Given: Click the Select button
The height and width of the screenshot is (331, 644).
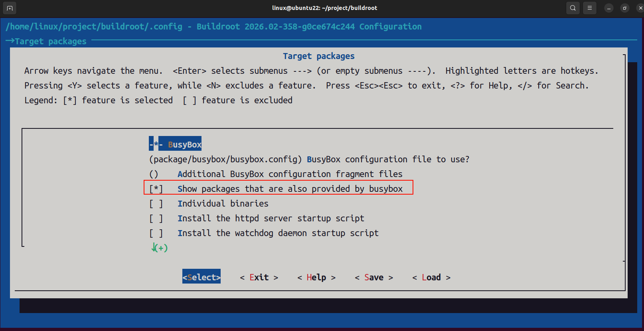Looking at the screenshot, I should point(201,277).
